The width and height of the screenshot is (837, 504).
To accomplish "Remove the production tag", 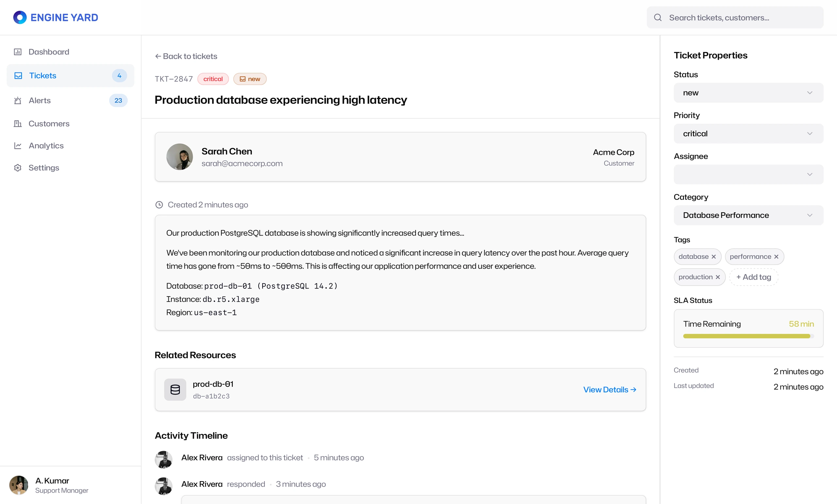I will pos(718,277).
